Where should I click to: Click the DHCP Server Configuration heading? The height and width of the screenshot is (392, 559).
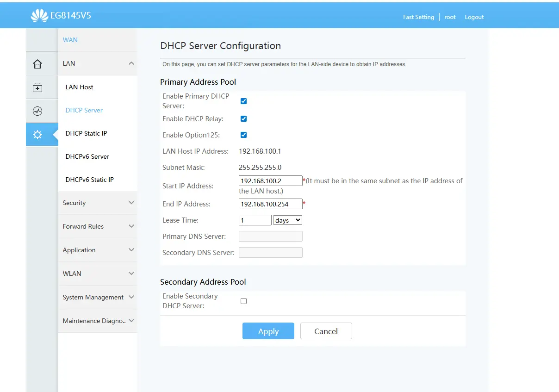click(221, 46)
